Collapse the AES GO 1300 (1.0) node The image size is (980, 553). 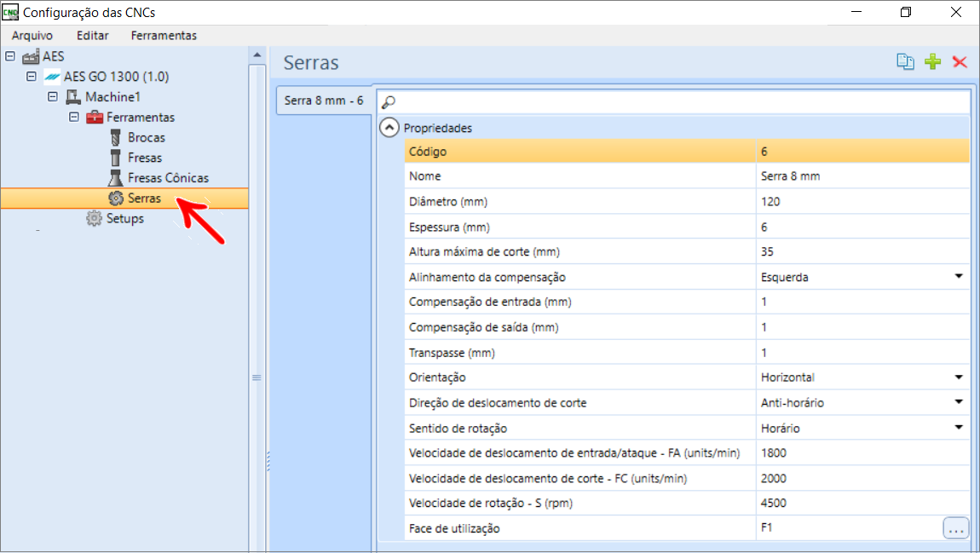click(32, 76)
